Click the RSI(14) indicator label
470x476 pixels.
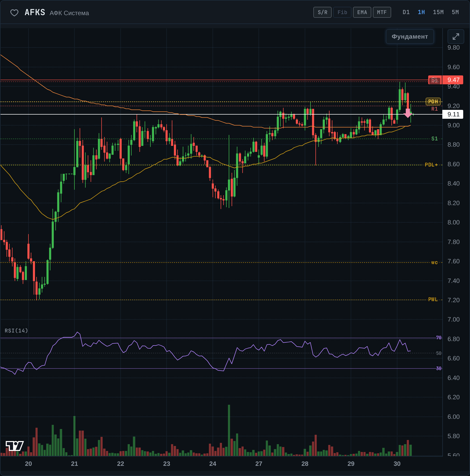pyautogui.click(x=16, y=331)
